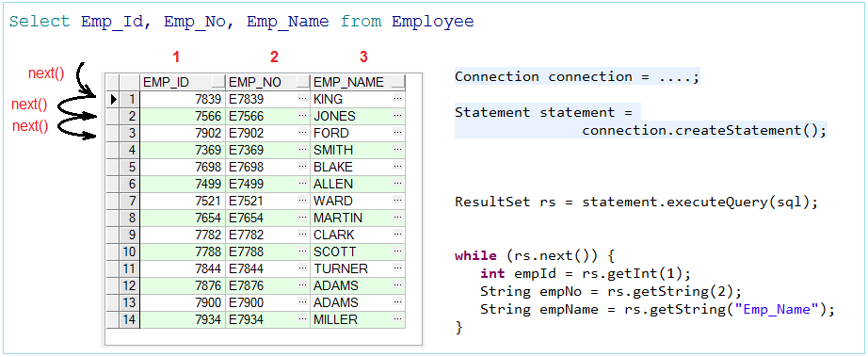Select row number 14 header

click(x=131, y=319)
